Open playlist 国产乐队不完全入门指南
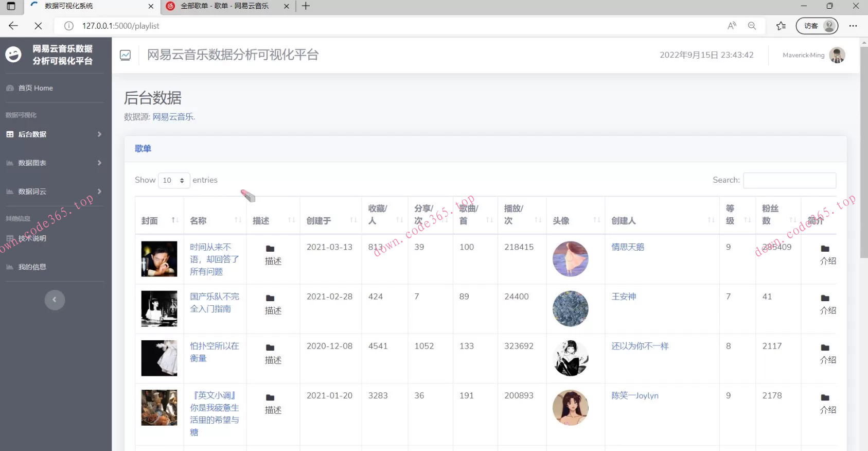 tap(215, 303)
